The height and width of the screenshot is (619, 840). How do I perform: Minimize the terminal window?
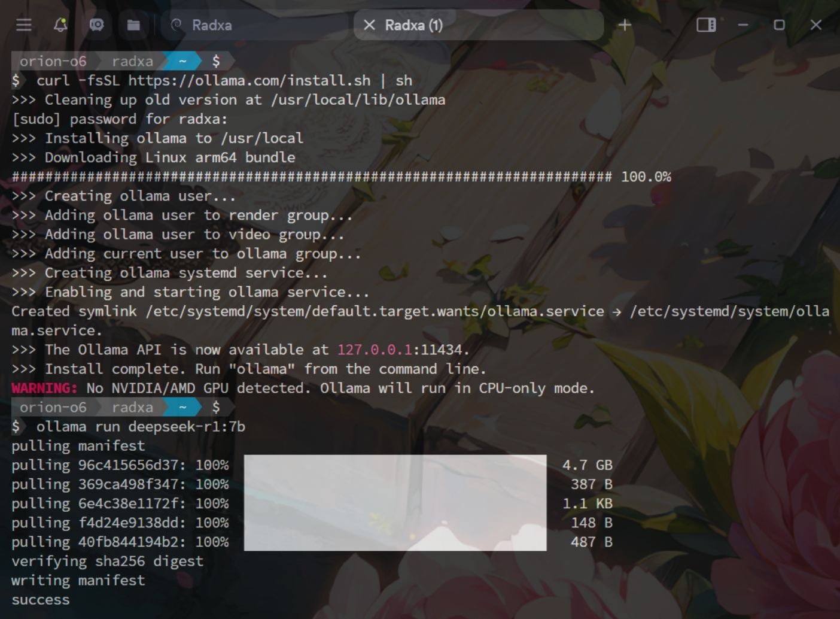coord(743,25)
